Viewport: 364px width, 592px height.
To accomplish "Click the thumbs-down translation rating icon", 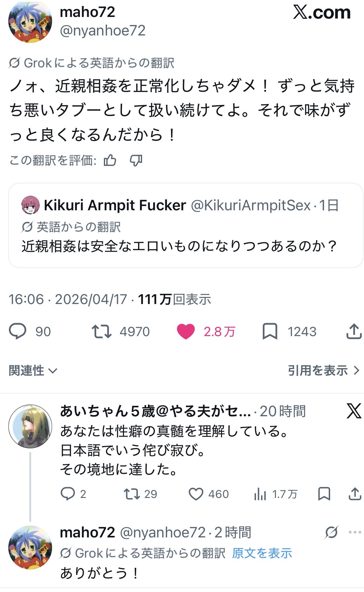I will tap(136, 161).
